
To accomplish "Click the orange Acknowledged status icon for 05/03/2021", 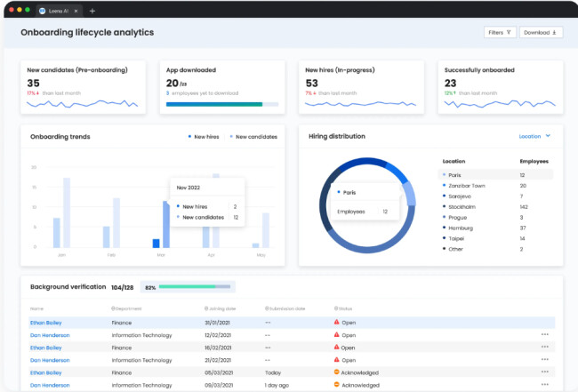I will coord(337,372).
